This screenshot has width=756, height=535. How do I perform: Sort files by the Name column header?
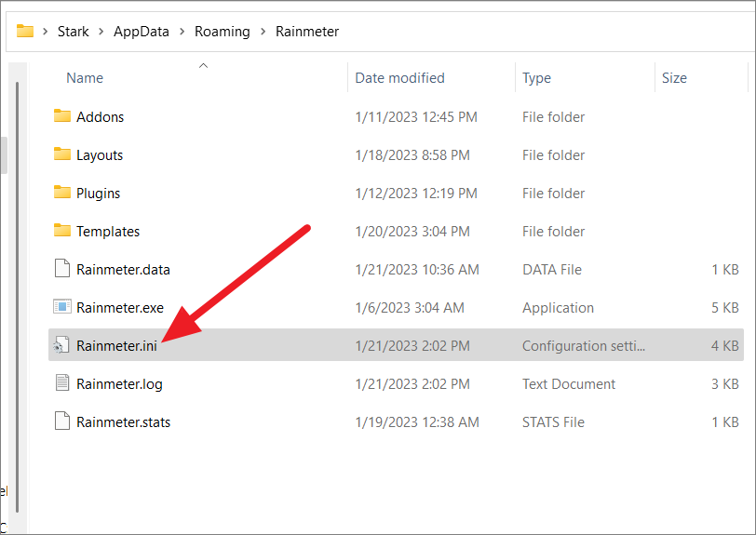point(85,78)
